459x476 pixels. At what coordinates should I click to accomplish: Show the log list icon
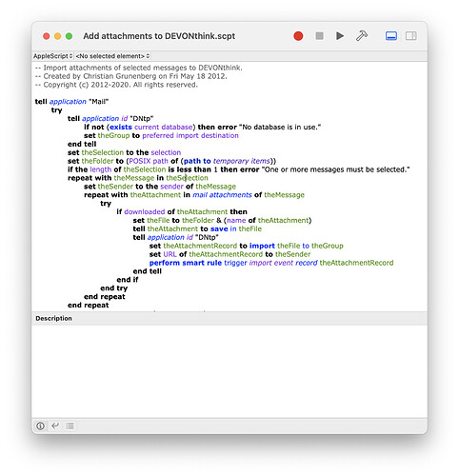click(x=70, y=426)
